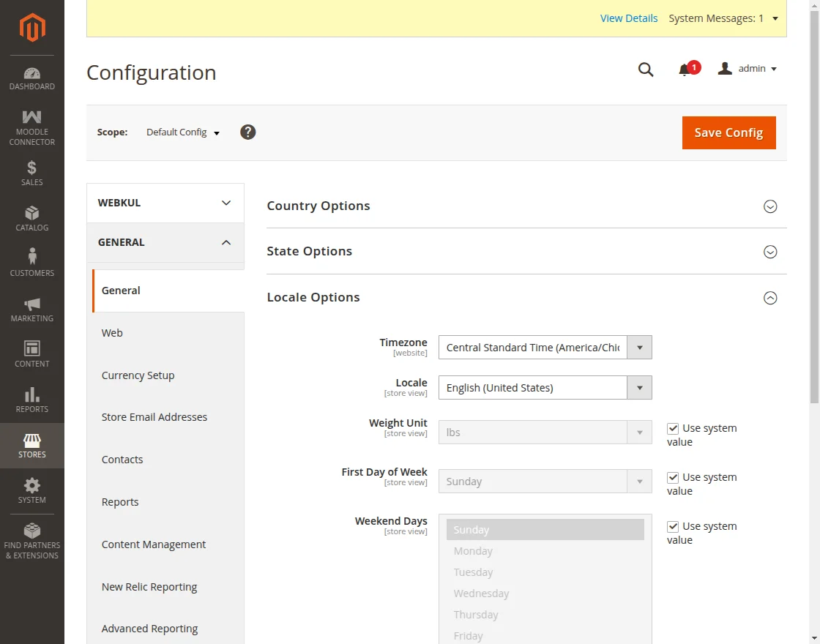Expand the WEBKUL configuration group
820x644 pixels.
165,203
